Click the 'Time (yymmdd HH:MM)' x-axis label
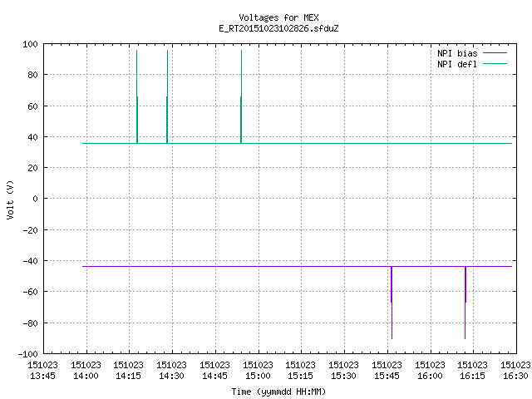The height and width of the screenshot is (399, 532). (278, 392)
